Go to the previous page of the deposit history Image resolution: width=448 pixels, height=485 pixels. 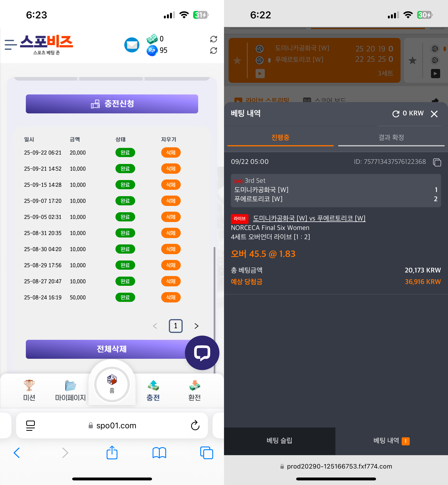pos(155,326)
